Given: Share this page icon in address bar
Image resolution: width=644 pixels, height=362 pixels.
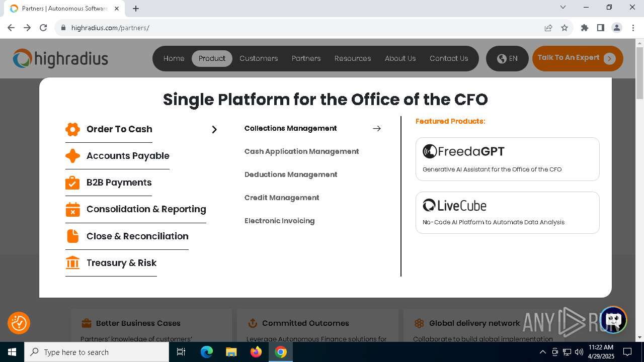Looking at the screenshot, I should 548,28.
